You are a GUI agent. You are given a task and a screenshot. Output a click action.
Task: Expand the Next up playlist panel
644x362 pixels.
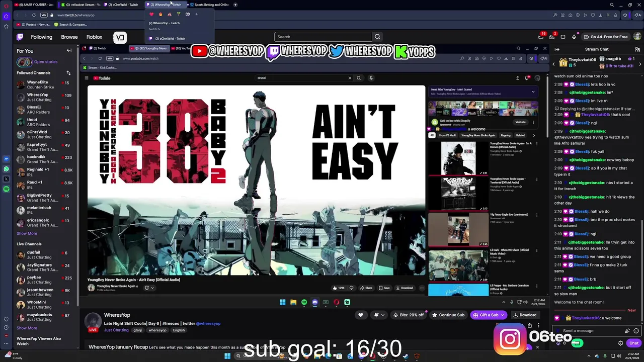click(533, 92)
